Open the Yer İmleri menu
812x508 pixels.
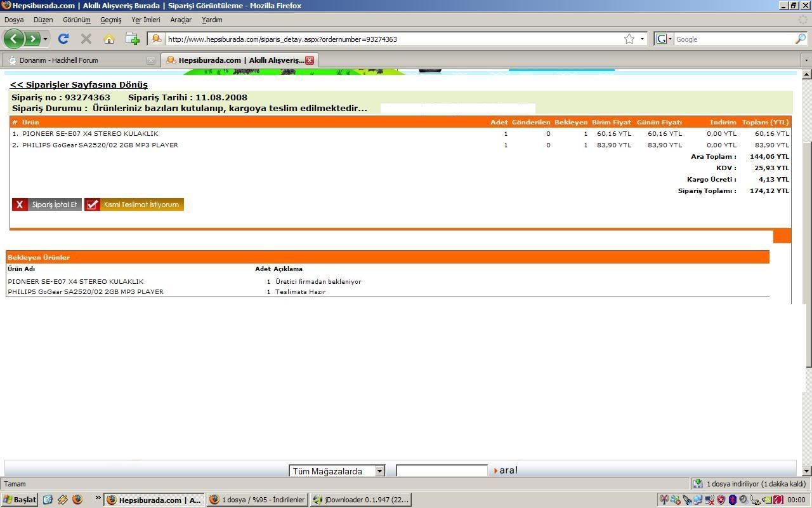pos(146,20)
